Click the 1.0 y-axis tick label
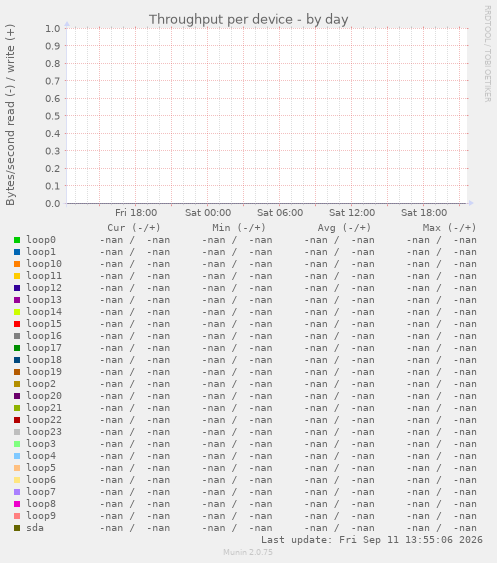 (52, 29)
